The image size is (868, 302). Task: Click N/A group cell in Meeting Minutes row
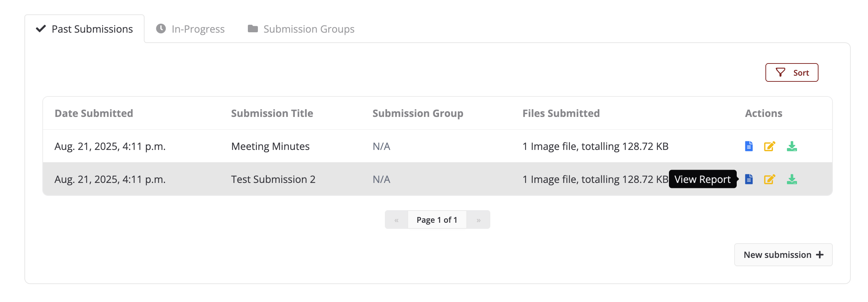[382, 146]
